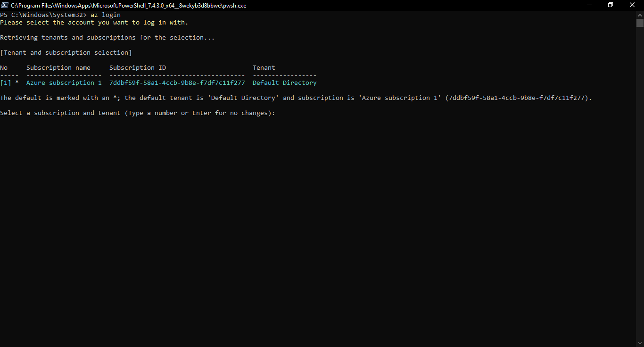This screenshot has height=347, width=644.
Task: Click the 'Subscription name' column header
Action: coord(58,68)
